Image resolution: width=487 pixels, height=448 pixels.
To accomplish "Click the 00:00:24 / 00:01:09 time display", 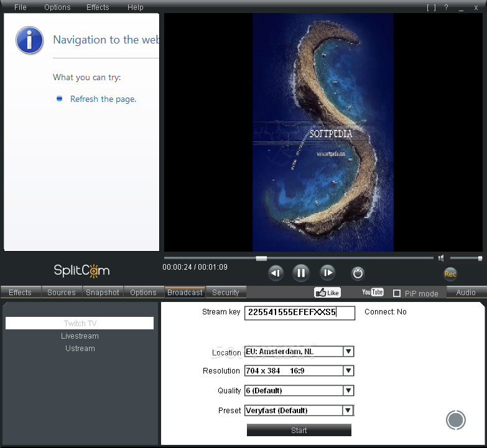I will click(x=195, y=267).
